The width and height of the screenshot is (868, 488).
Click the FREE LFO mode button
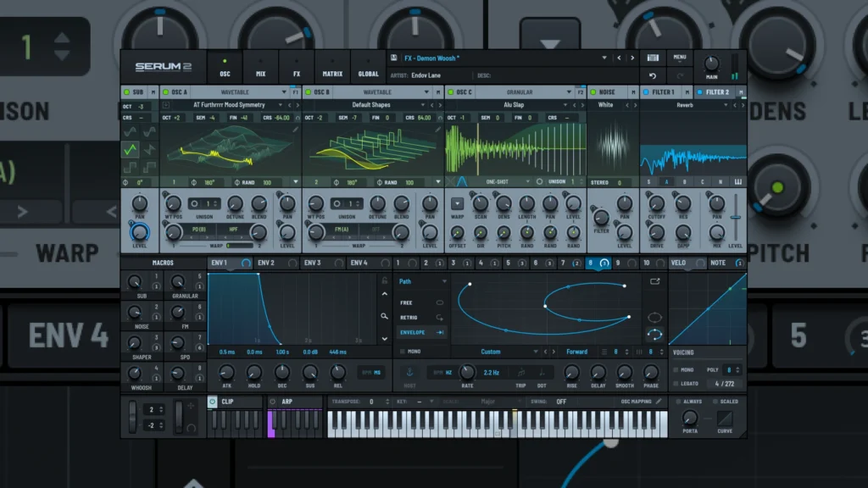422,302
